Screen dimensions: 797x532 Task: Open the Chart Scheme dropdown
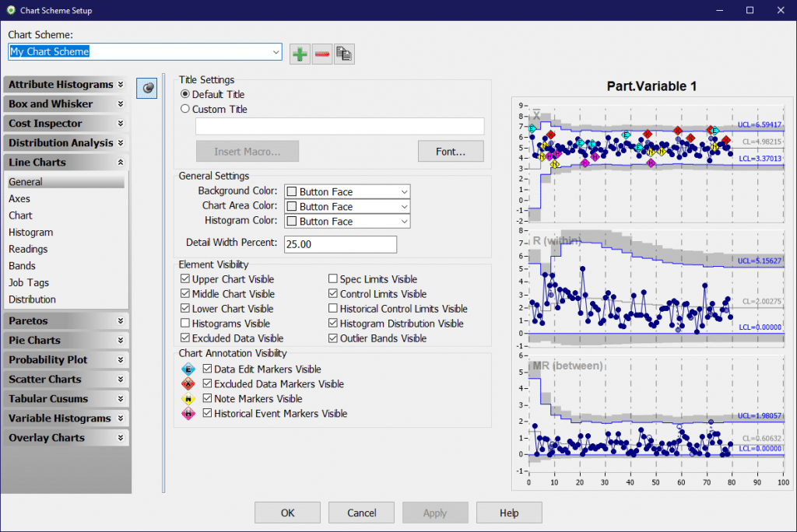(276, 52)
